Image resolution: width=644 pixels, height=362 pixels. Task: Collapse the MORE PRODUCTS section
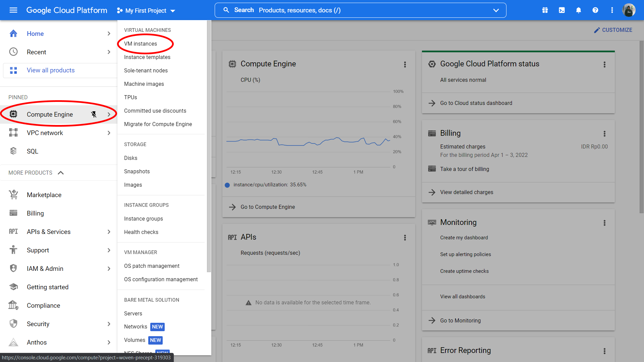point(61,173)
